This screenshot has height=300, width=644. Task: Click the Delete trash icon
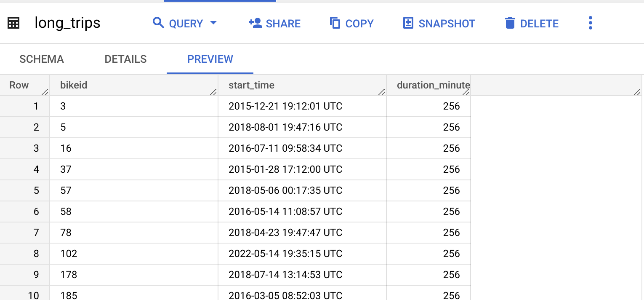pos(510,23)
